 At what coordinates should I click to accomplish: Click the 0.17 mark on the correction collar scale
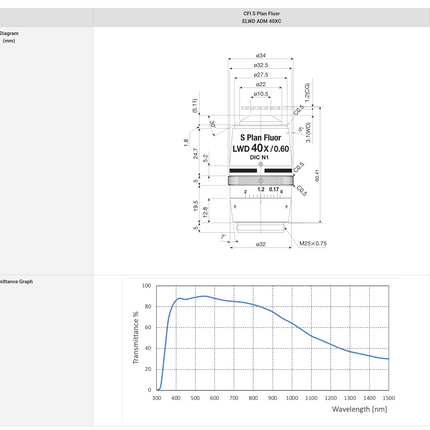coord(274,189)
